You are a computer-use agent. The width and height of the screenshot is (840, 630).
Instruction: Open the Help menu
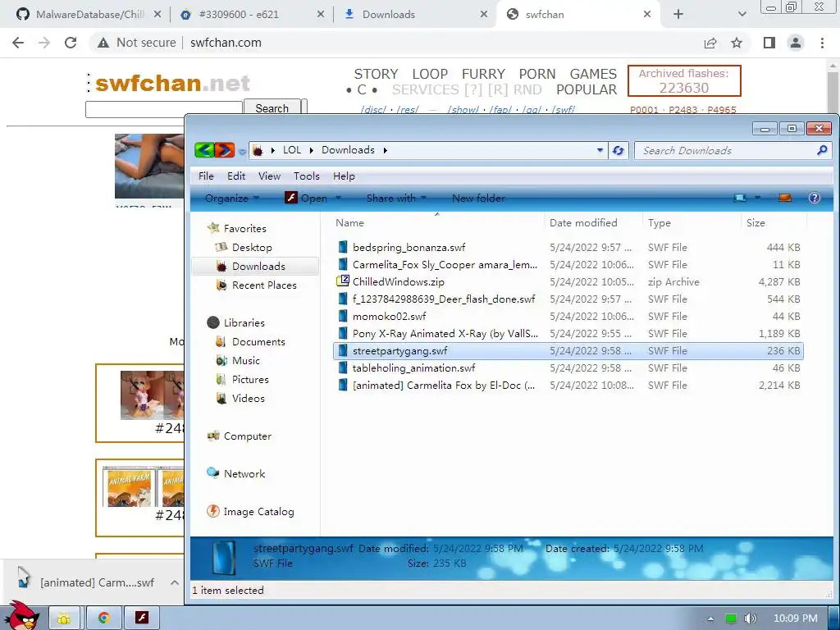tap(344, 176)
